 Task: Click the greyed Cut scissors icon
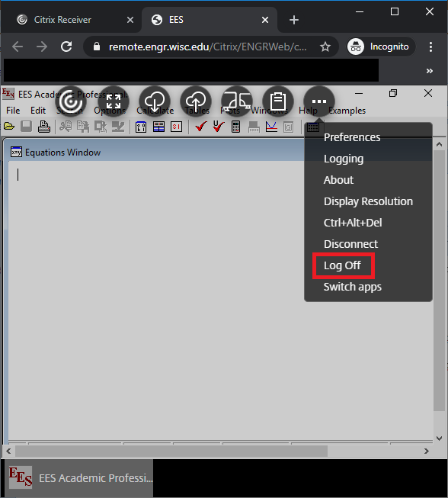[x=66, y=127]
